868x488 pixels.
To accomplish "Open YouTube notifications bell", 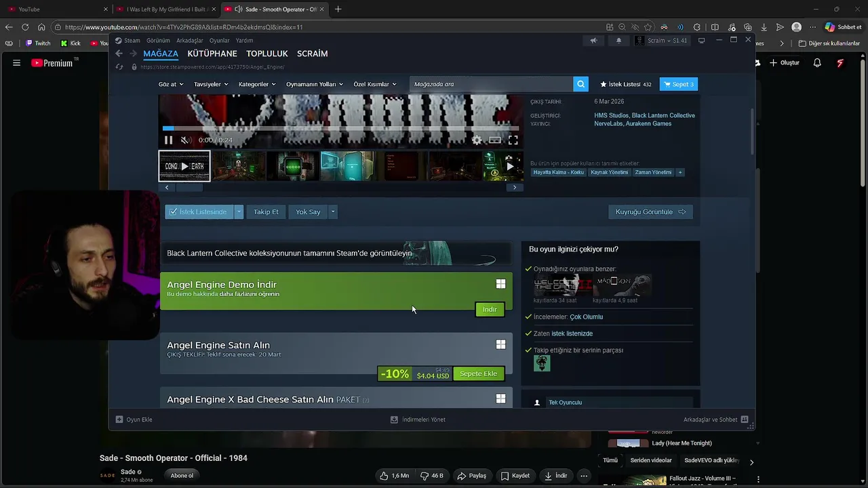I will (817, 63).
